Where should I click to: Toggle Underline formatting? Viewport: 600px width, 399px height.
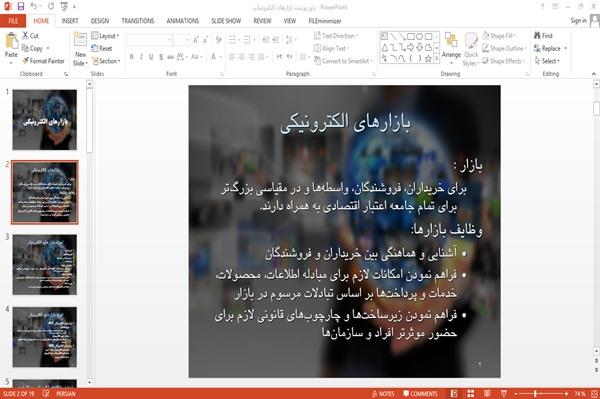151,57
